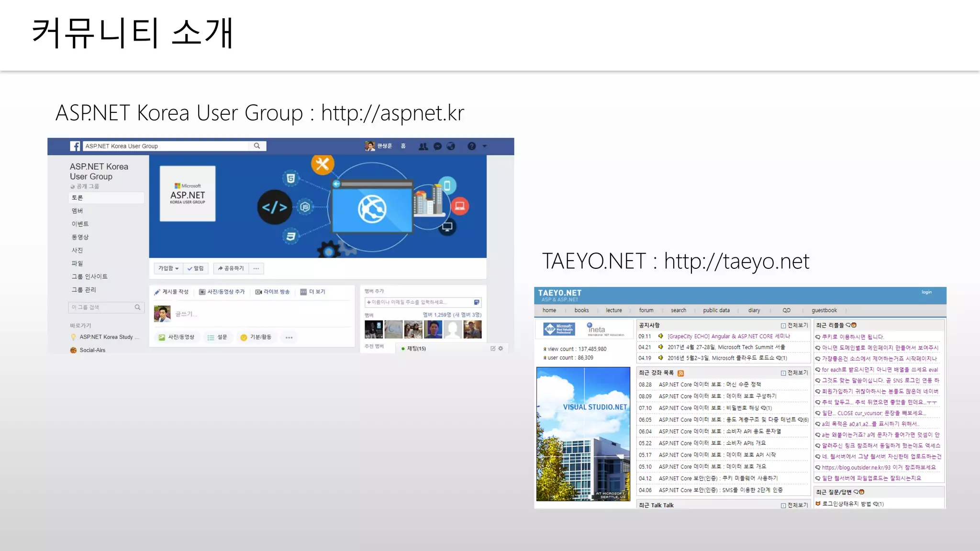This screenshot has height=551, width=980.
Task: Click the first member thumbnail
Action: coord(374,330)
